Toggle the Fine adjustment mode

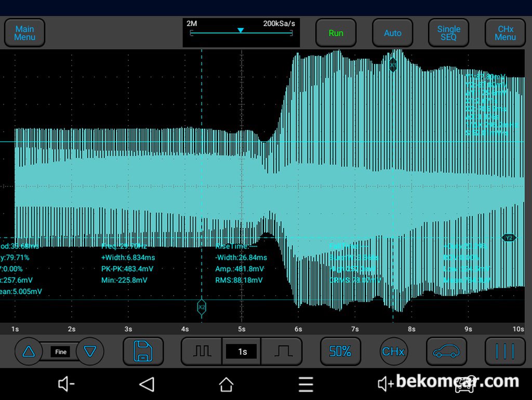[61, 352]
